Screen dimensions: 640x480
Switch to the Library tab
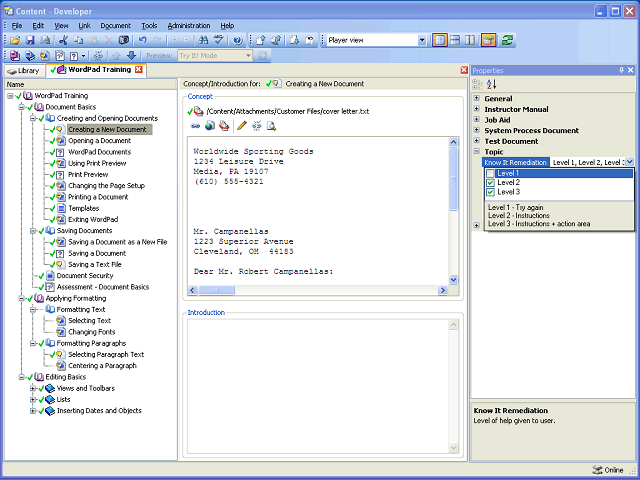(x=23, y=70)
